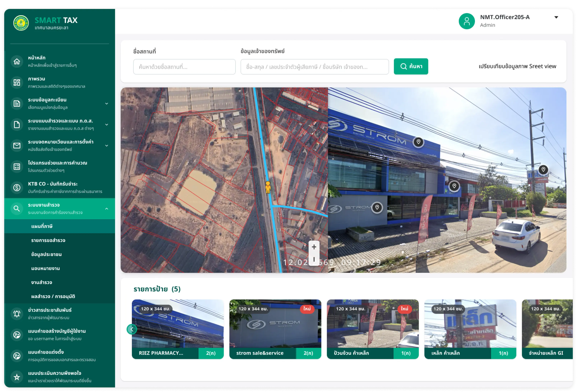Open the มอบหมายงาน submenu item

tap(45, 268)
